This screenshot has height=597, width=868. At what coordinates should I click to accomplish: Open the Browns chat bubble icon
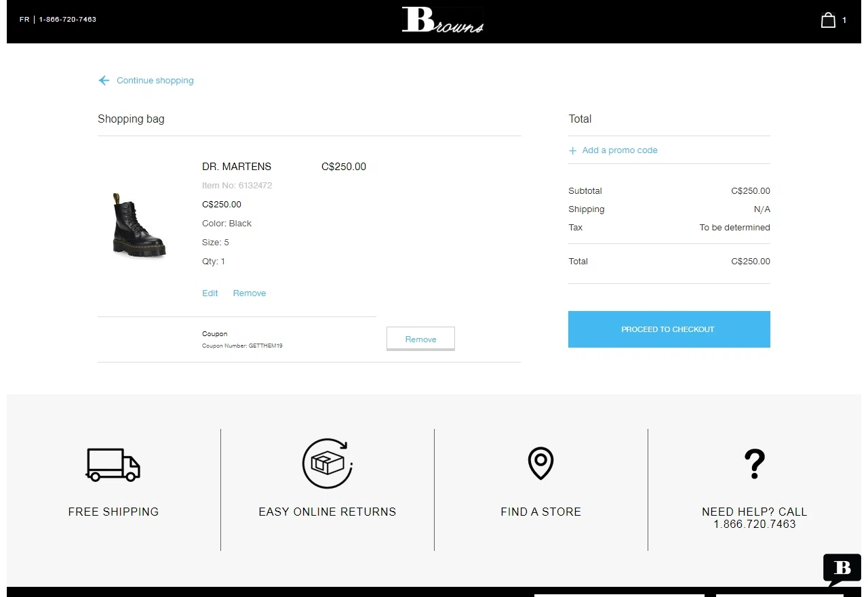coord(842,570)
